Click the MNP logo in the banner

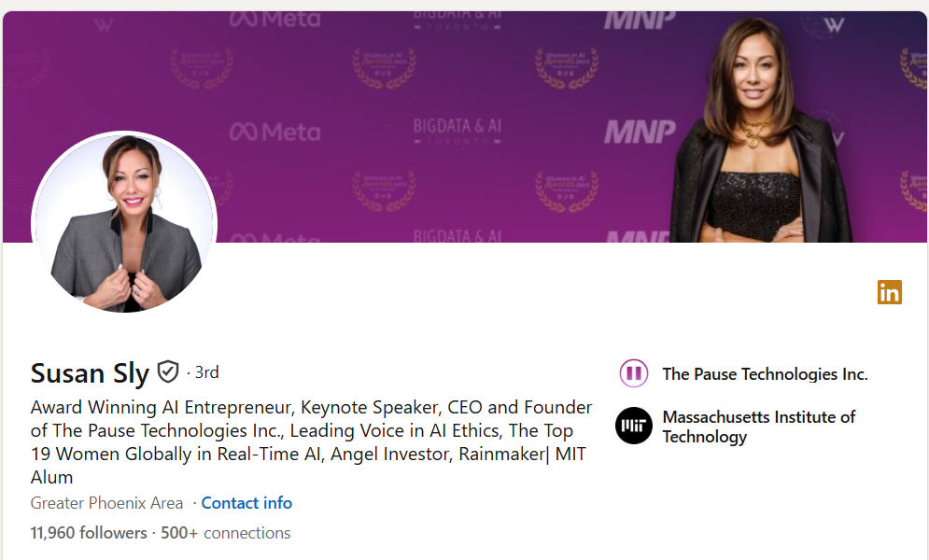[x=640, y=132]
